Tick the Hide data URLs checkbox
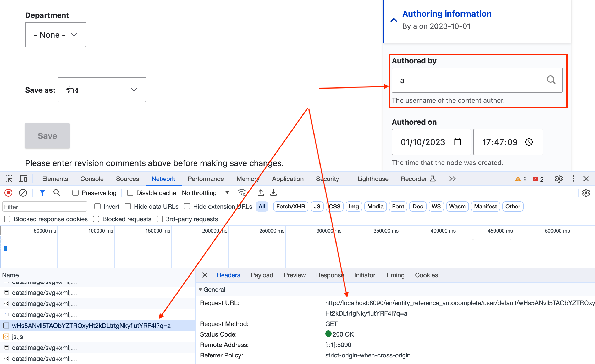Image resolution: width=595 pixels, height=364 pixels. (128, 207)
